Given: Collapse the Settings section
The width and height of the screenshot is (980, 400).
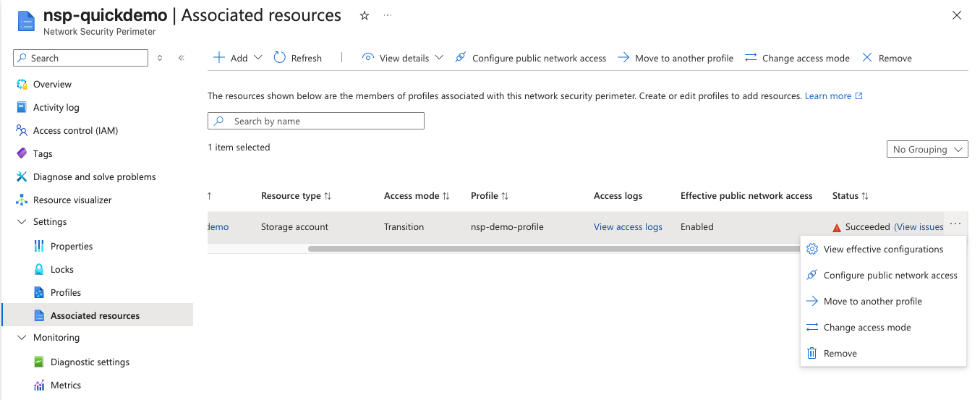Looking at the screenshot, I should pos(22,222).
